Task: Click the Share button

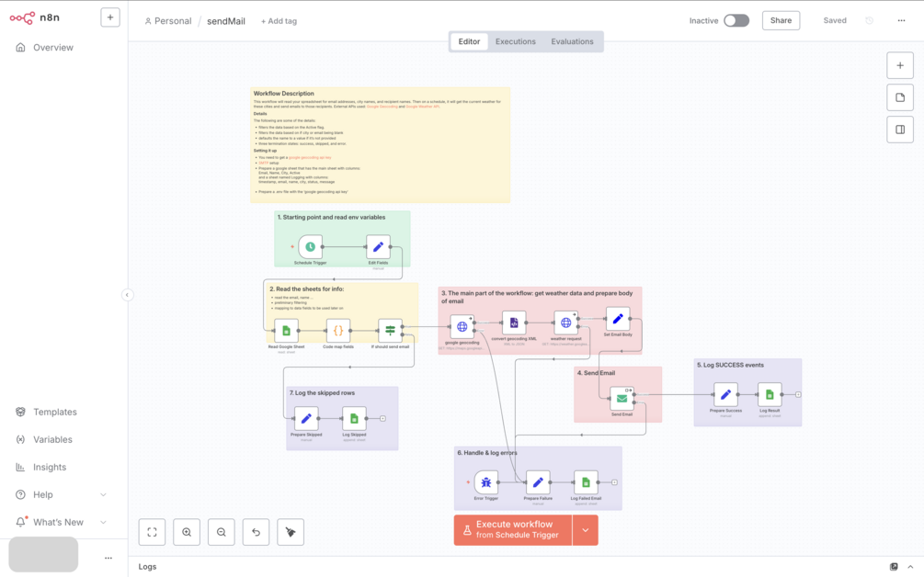Action: [781, 20]
